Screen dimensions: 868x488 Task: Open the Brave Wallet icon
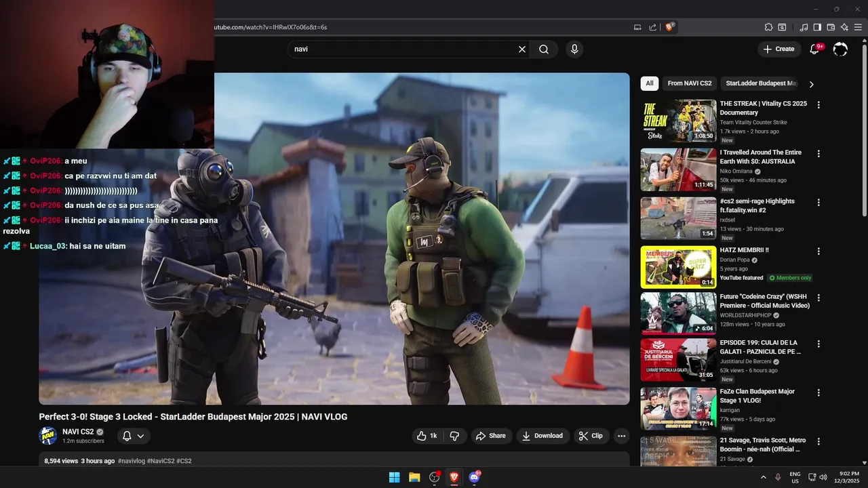[831, 27]
